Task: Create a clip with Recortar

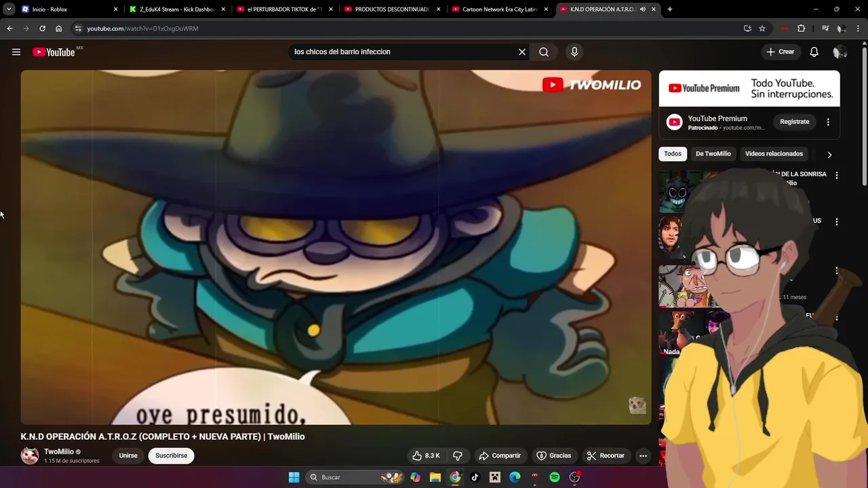Action: (x=606, y=455)
